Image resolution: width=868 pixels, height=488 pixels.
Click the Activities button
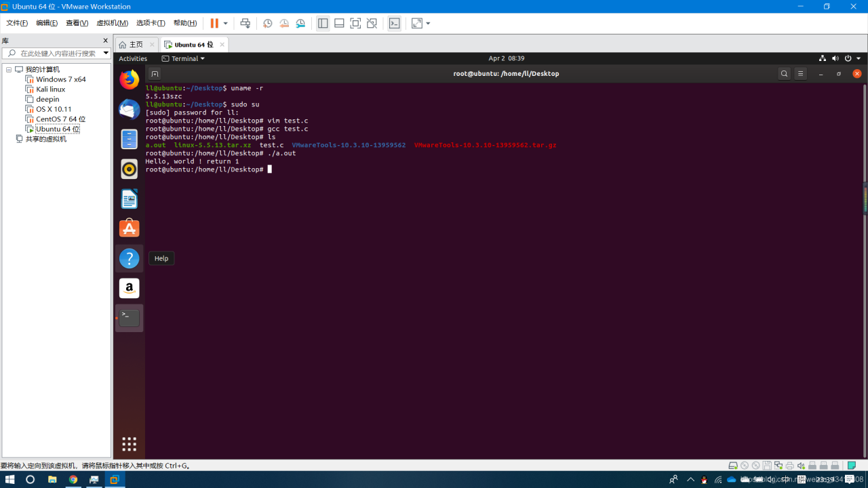[133, 58]
